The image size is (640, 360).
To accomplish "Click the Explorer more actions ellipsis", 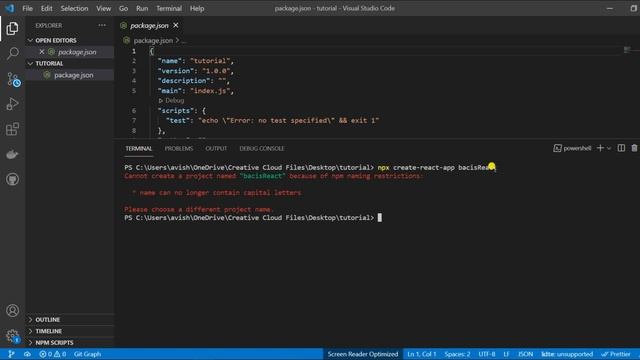I will coord(102,25).
